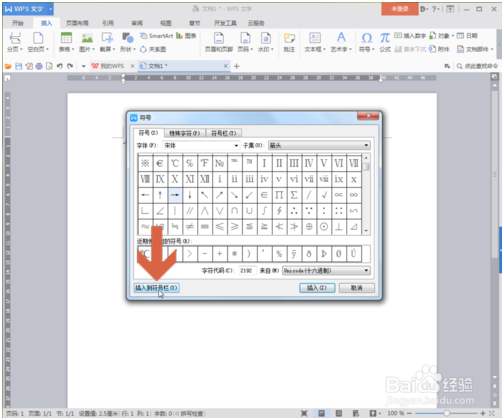Select the right arrow symbol in grid
Viewport: 504px width, 420px height.
[175, 195]
